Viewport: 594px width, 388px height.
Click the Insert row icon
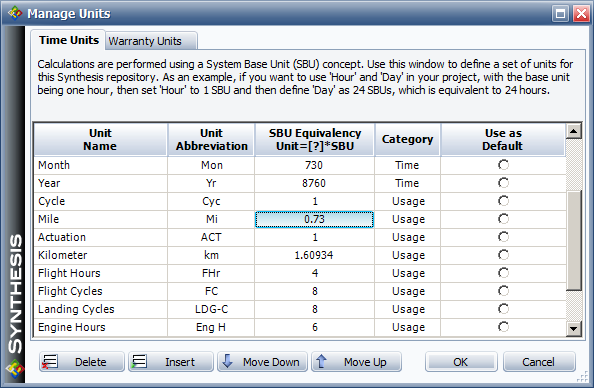click(x=139, y=361)
